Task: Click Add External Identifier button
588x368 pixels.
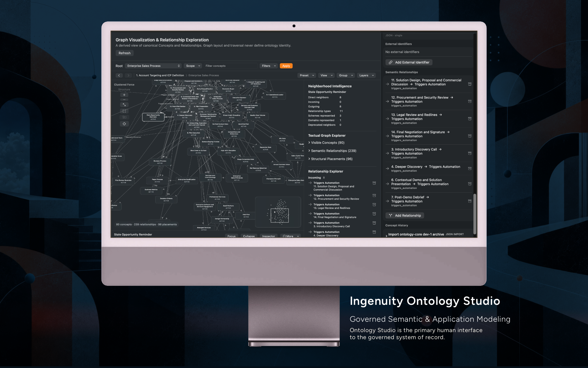Action: tap(409, 62)
